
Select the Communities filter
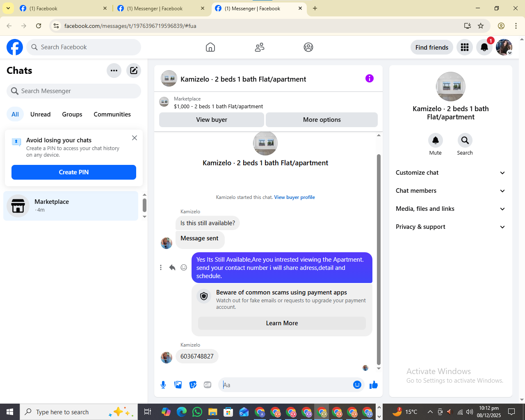click(112, 114)
